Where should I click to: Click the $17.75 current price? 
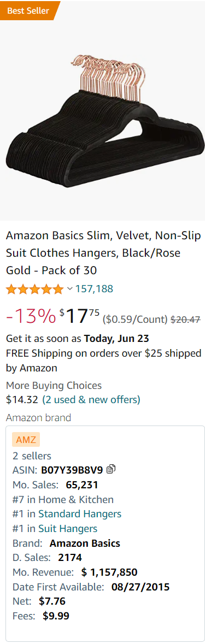point(80,316)
